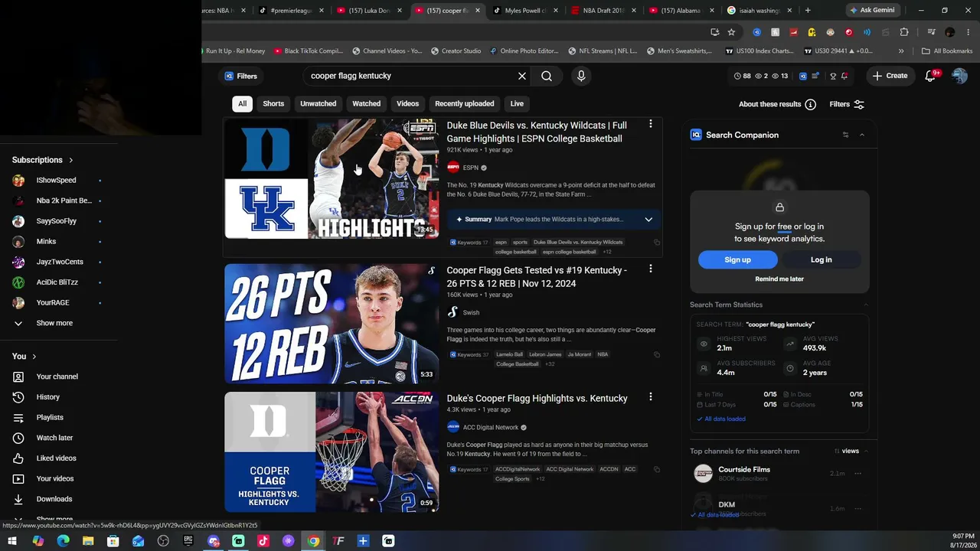Expand the You section in the sidebar
This screenshot has width=980, height=551.
pyautogui.click(x=34, y=357)
